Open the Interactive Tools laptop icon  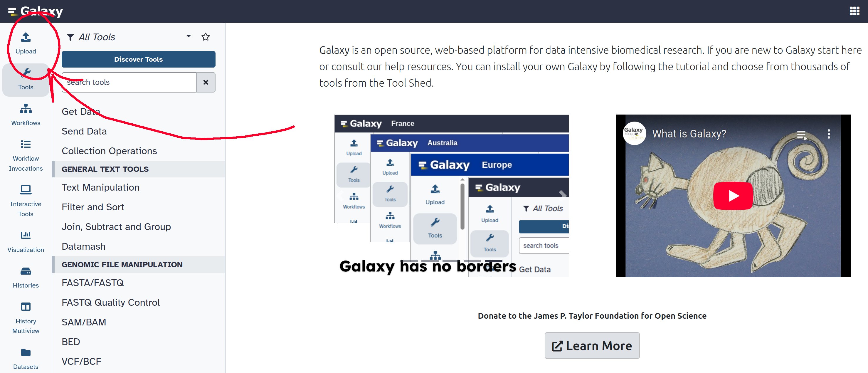[26, 190]
